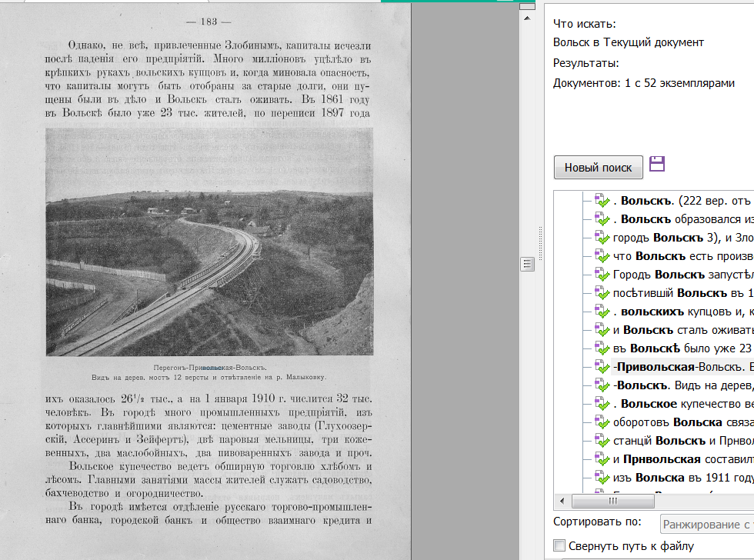
Task: Click the document scrollbar up arrow
Action: click(527, 18)
